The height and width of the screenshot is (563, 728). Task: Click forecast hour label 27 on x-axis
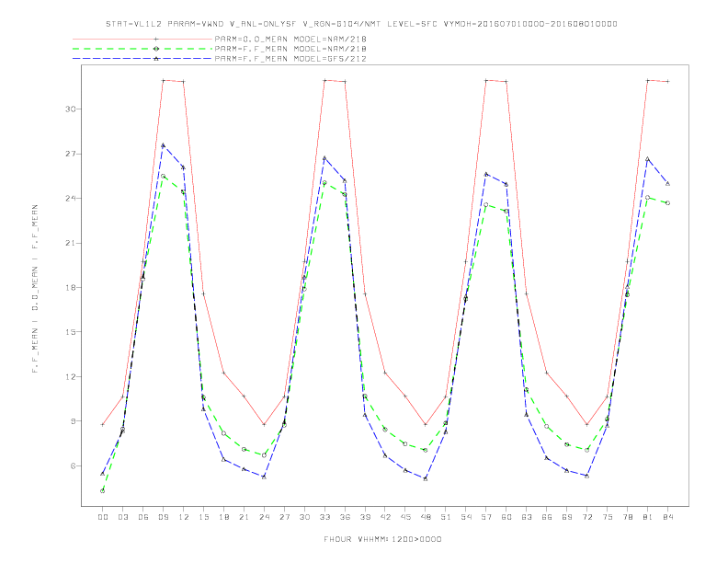click(284, 517)
